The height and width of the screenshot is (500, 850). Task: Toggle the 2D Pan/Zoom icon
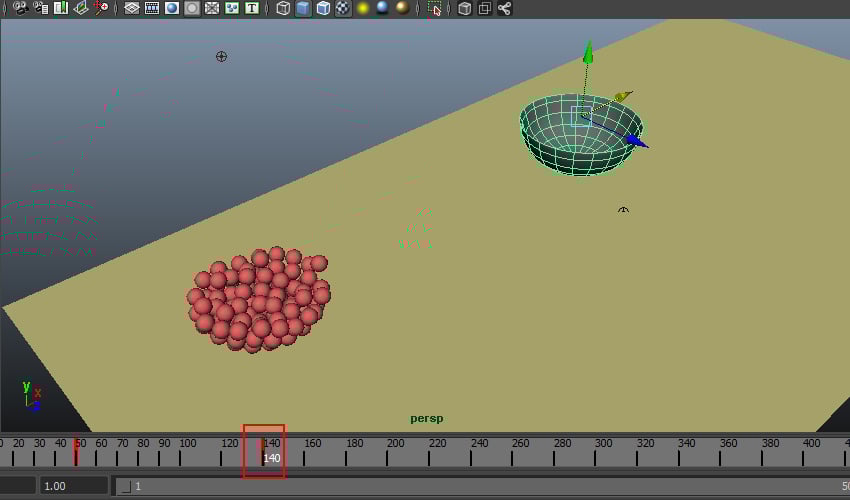pos(101,8)
